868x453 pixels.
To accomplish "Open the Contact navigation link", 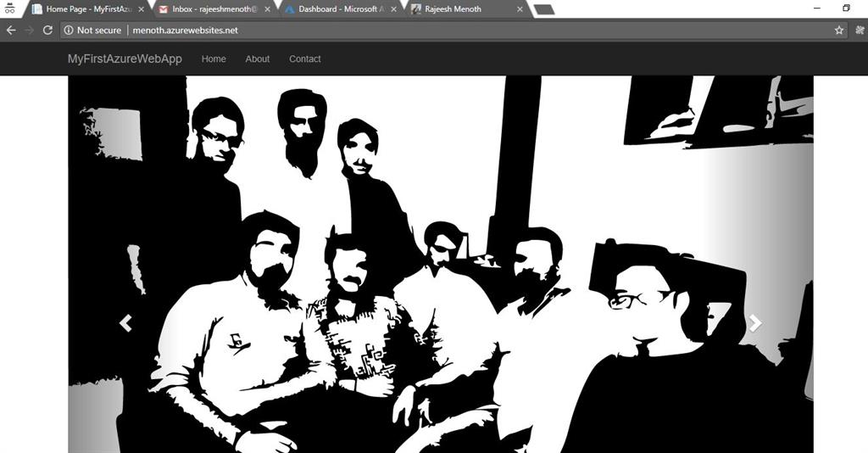I will (305, 59).
